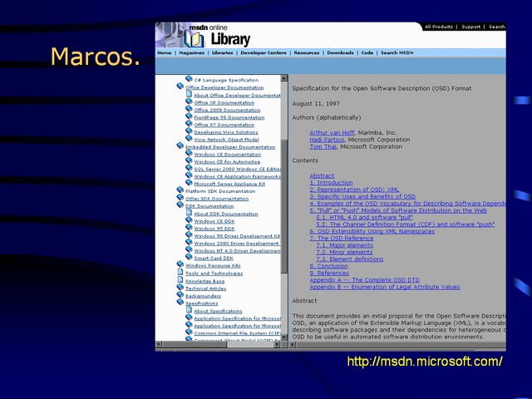Click the Support link at top
The width and height of the screenshot is (532, 399).
[471, 27]
